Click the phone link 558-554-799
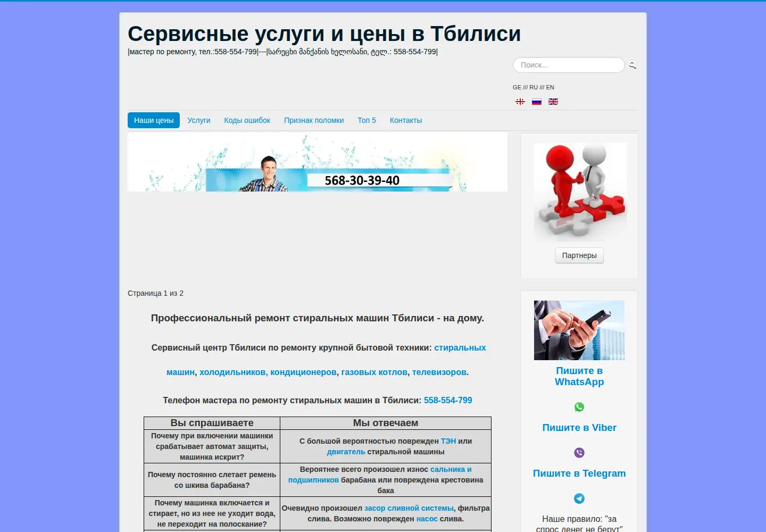 (448, 400)
